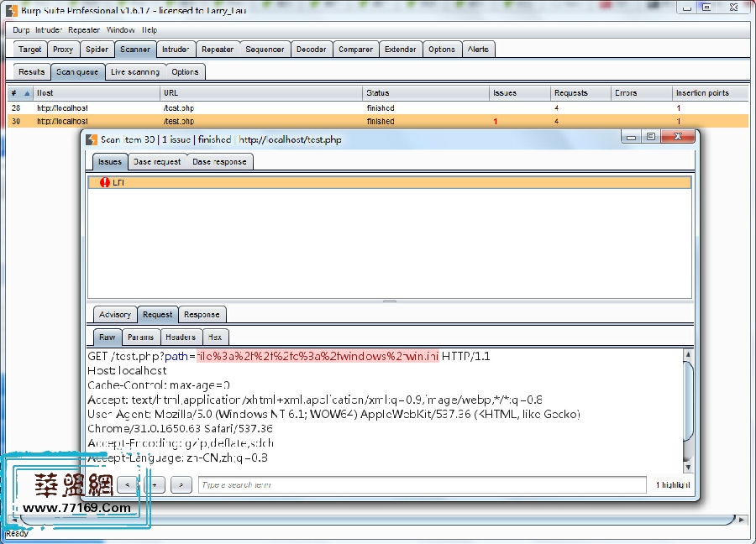
Task: Switch to the Proxy tab
Action: tap(63, 50)
